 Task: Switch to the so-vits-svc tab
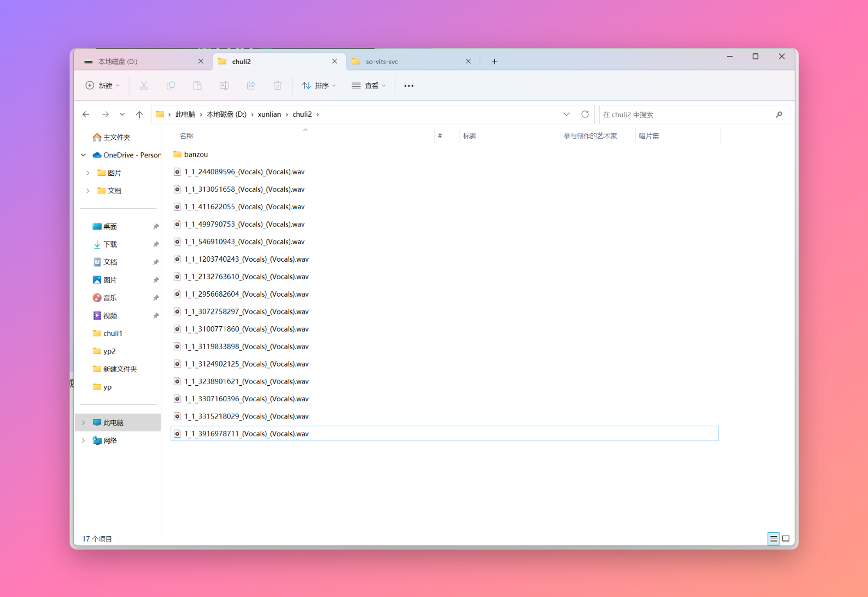tap(381, 62)
